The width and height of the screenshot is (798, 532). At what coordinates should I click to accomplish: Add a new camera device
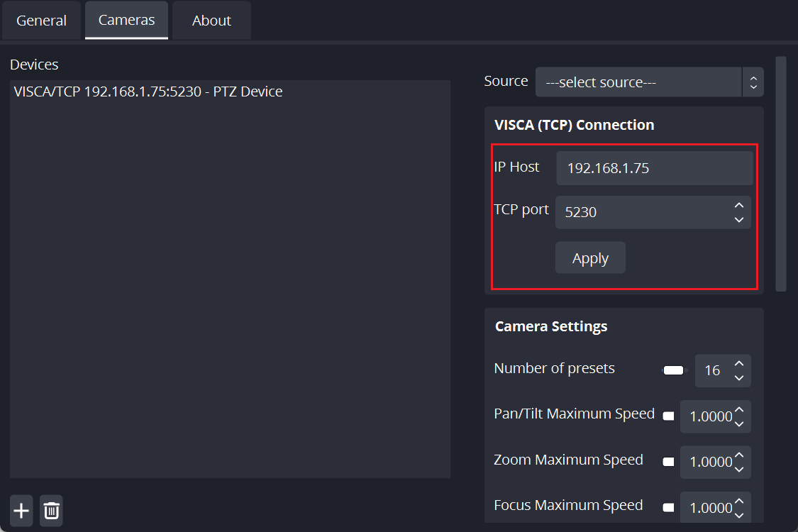(21, 511)
